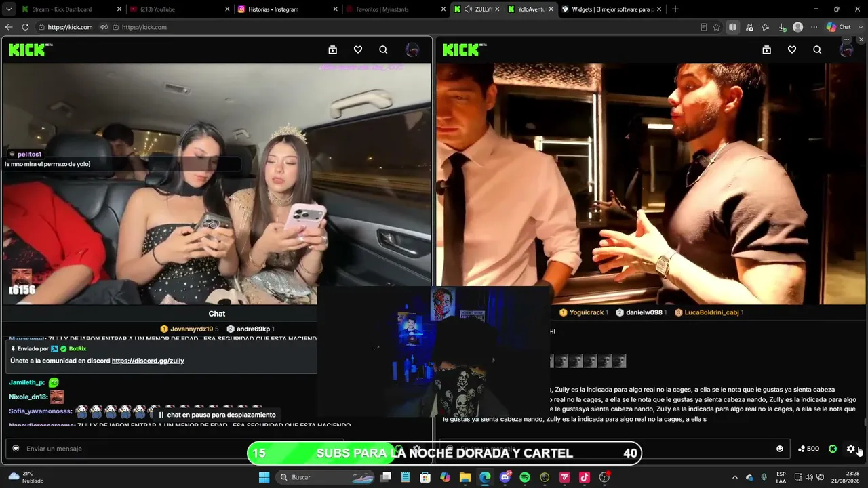Image resolution: width=868 pixels, height=488 pixels.
Task: Go back with the browser back arrow
Action: [9, 27]
